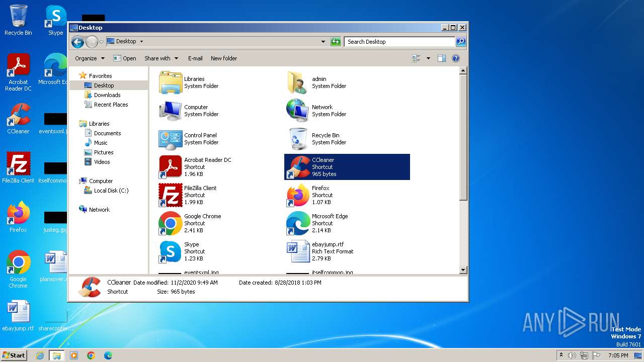Click the Forward navigation arrow in Explorer
Screen dimensions: 644x362
point(92,42)
